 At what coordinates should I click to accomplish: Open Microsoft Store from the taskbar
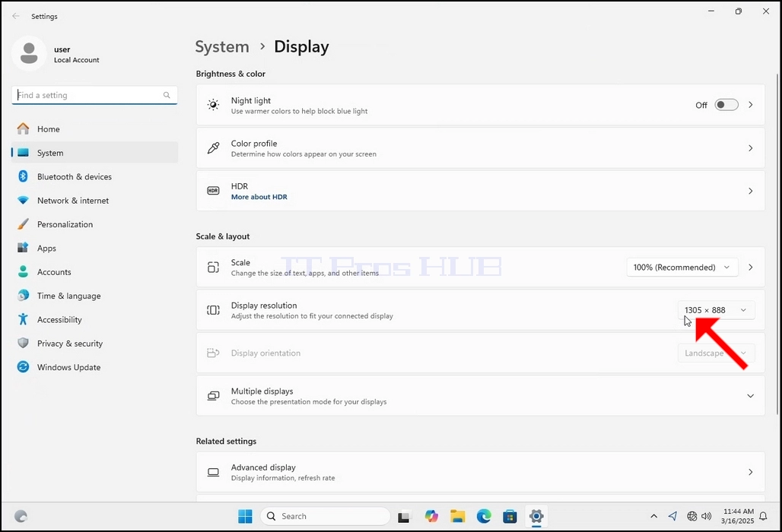pos(510,516)
